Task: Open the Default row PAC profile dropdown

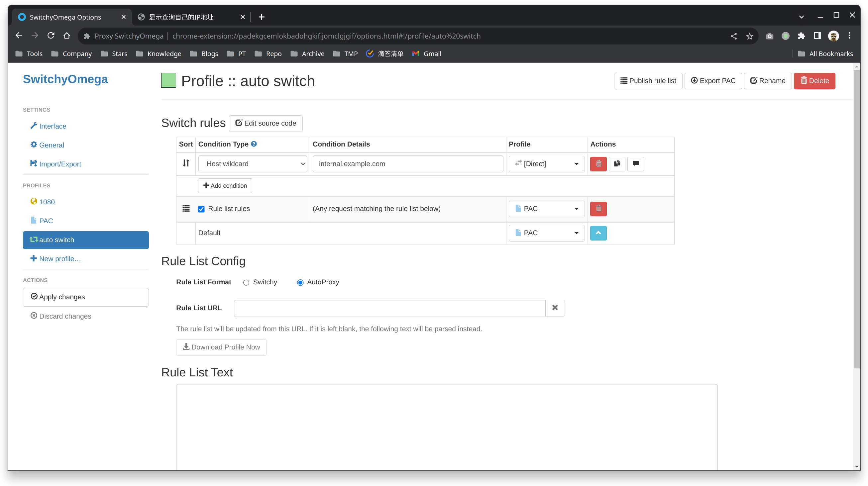Action: [x=546, y=233]
